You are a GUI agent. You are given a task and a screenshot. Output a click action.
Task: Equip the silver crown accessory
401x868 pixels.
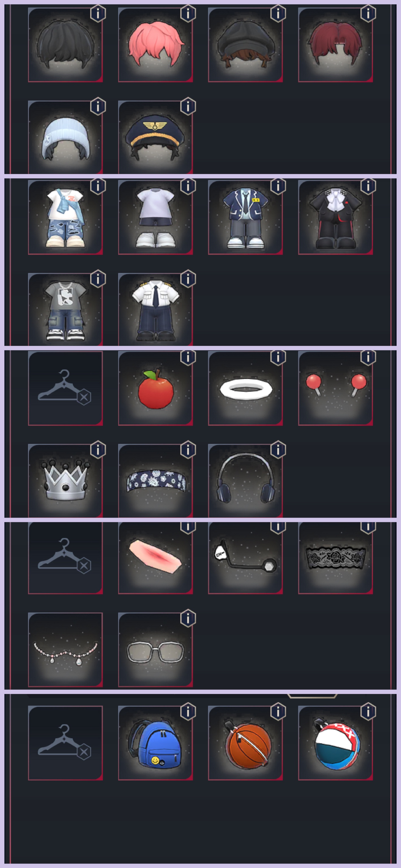tap(65, 481)
